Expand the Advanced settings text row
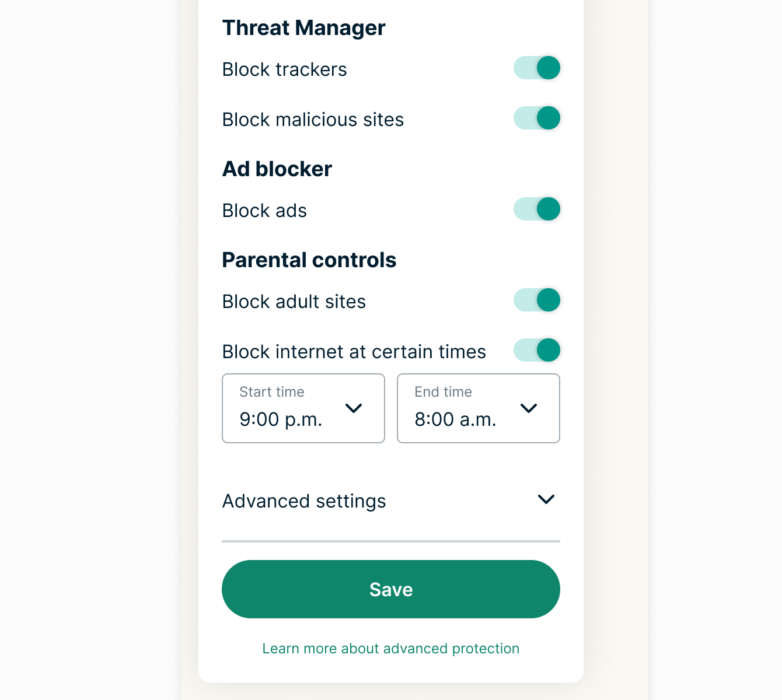This screenshot has width=782, height=700. [x=304, y=501]
